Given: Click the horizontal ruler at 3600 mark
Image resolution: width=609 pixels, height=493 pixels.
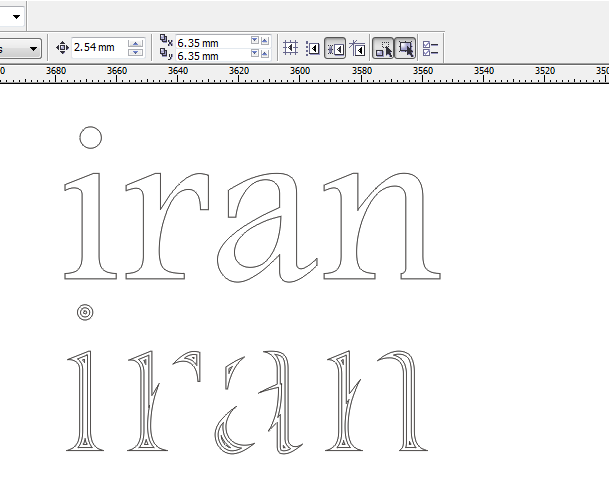Looking at the screenshot, I should click(x=300, y=72).
